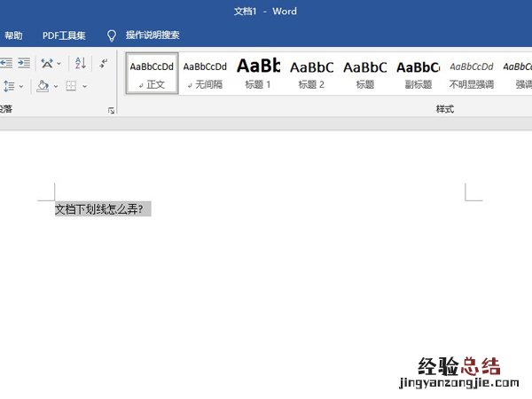532x399 pixels.
Task: Toggle show/hide paragraph marks
Action: click(x=104, y=63)
